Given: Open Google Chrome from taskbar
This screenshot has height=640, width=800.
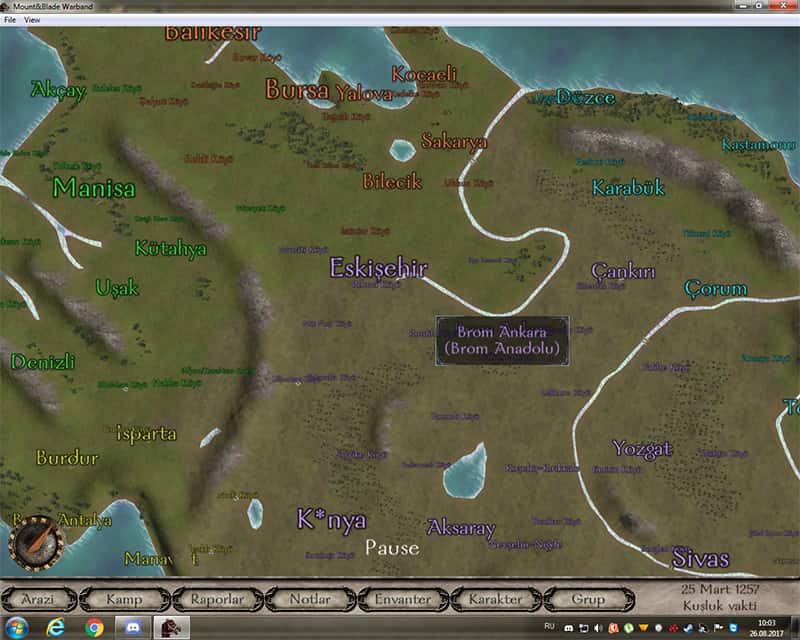Looking at the screenshot, I should coord(95,628).
